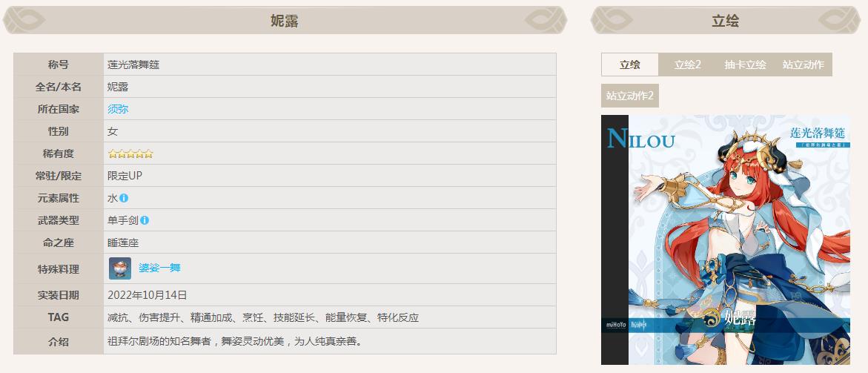Click the miHoYo logo on the artwork

(617, 324)
